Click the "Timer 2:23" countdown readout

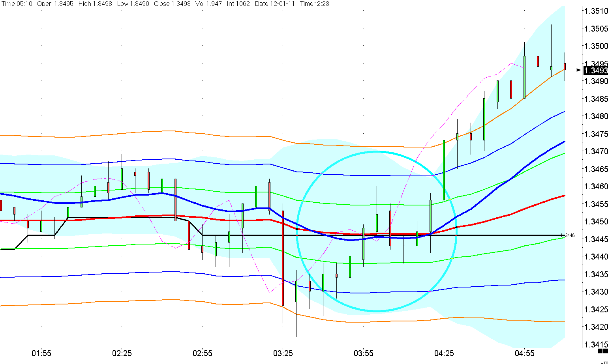pyautogui.click(x=315, y=4)
